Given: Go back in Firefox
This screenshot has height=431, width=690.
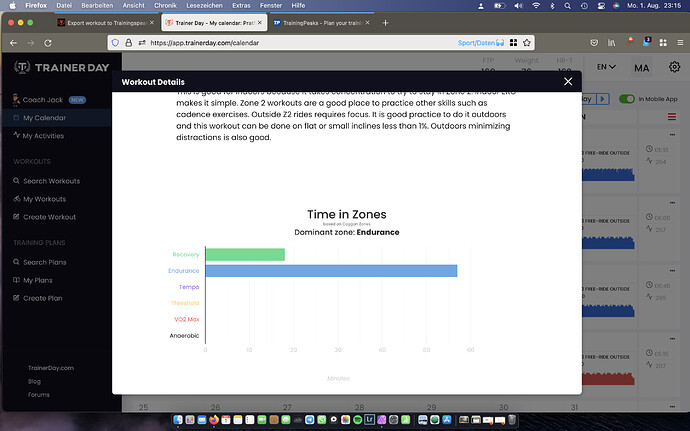Looking at the screenshot, I should point(13,43).
